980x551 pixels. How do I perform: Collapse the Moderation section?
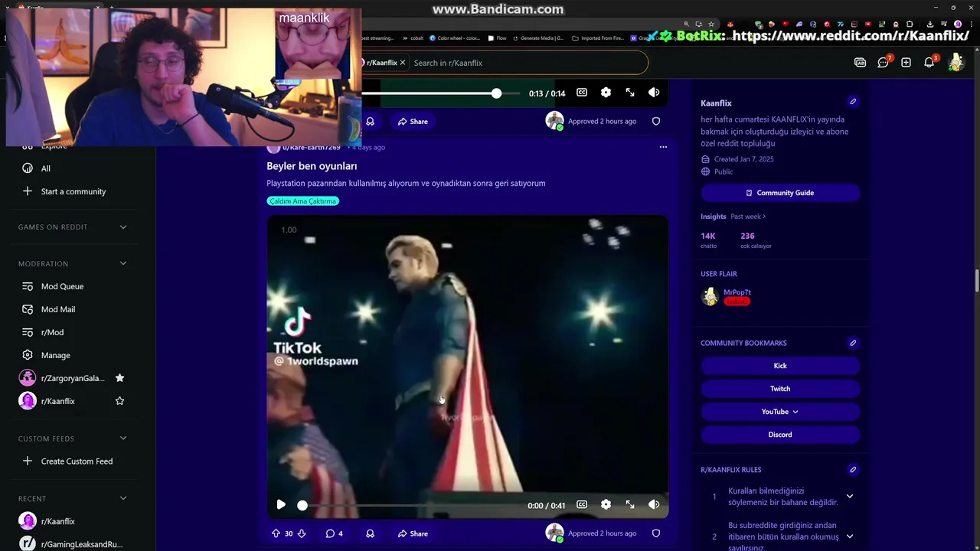coord(123,264)
